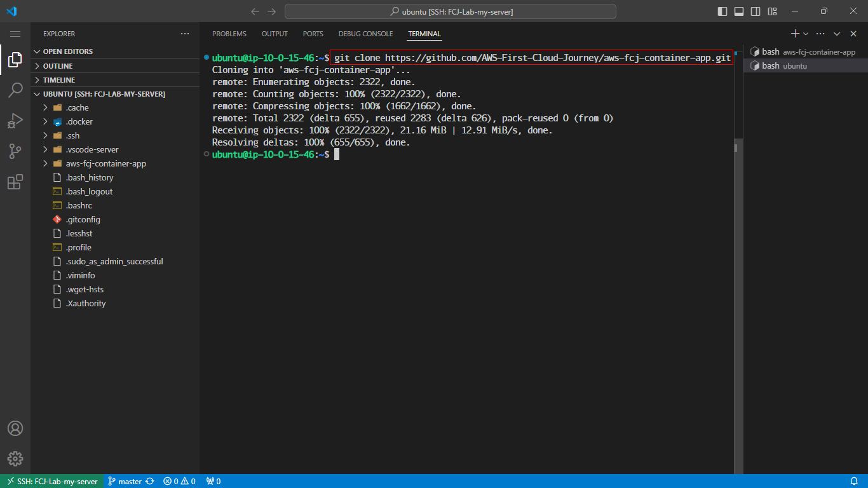
Task: Switch to the OUTPUT tab
Action: [275, 34]
